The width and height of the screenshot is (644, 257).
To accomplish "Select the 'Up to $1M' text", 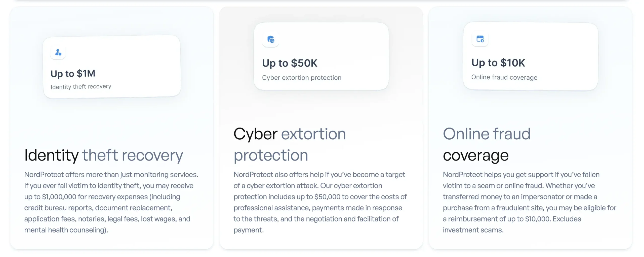I will coord(73,74).
